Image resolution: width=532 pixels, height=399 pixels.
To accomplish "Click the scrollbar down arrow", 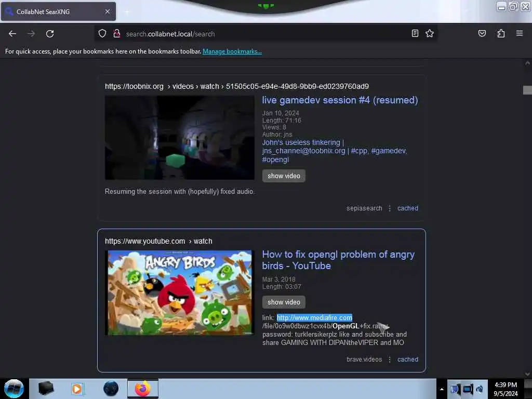I will [527, 374].
